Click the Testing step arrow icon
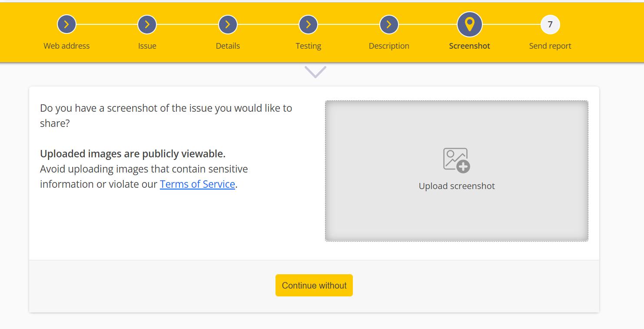 pyautogui.click(x=308, y=24)
